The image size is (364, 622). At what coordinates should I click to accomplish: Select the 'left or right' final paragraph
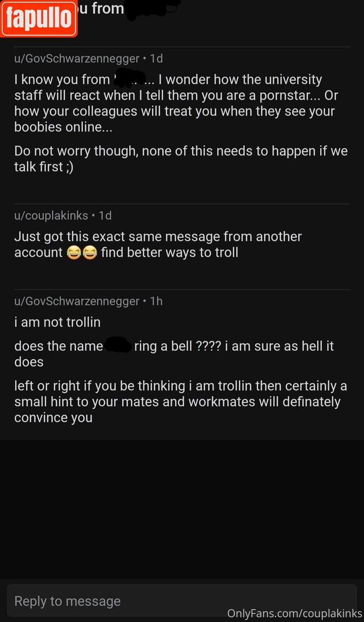coord(177,401)
